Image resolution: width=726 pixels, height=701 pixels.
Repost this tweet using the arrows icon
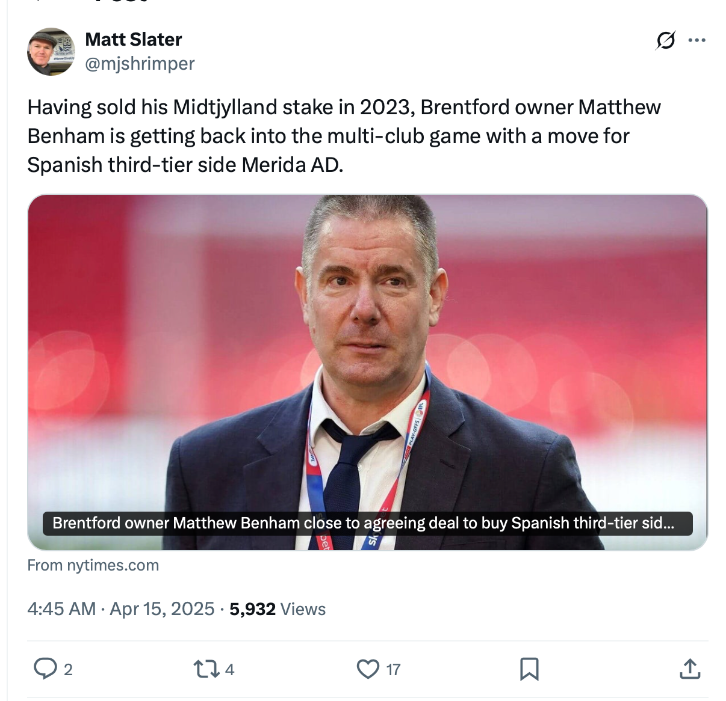206,668
